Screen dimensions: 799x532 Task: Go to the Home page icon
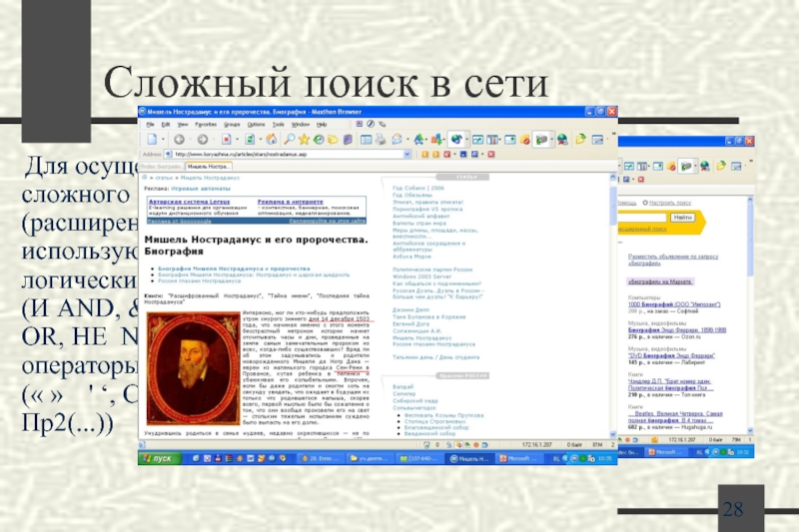(x=272, y=140)
